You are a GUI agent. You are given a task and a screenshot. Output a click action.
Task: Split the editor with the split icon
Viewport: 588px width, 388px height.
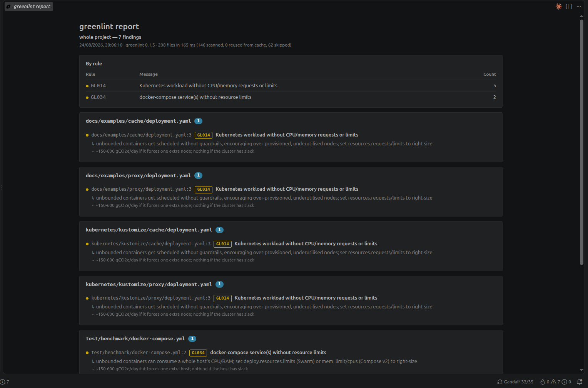tap(569, 7)
